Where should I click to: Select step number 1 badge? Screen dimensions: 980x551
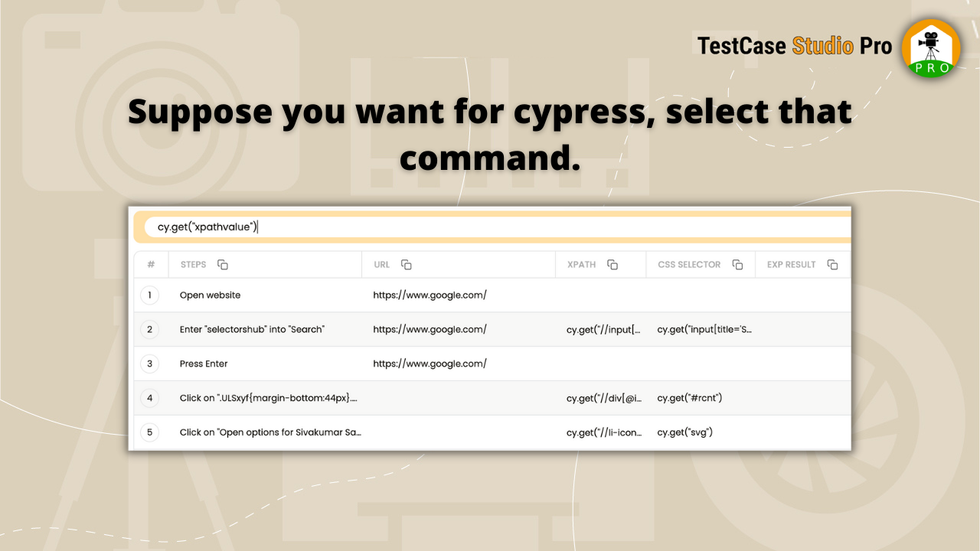(150, 295)
